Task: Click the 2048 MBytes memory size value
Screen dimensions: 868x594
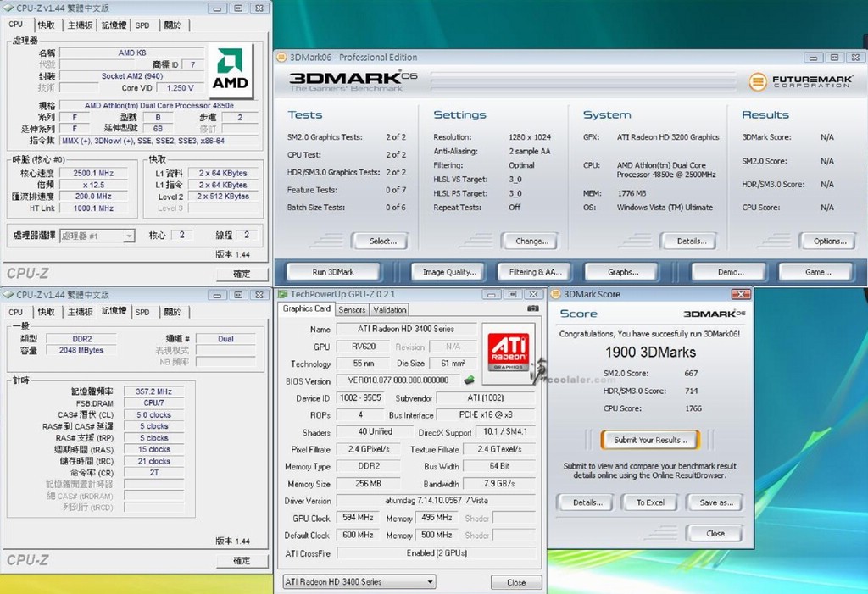Action: (81, 350)
